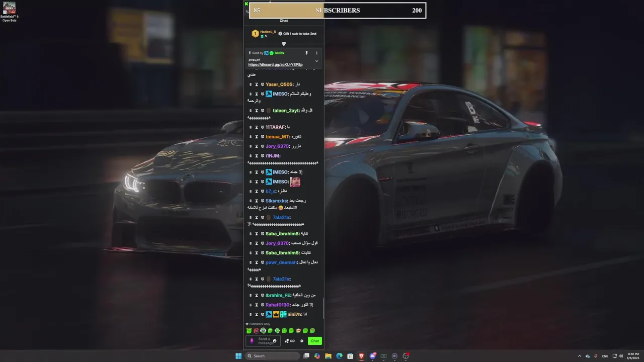Click taleen_2ayt username in chat
This screenshot has height=362, width=644.
pos(285,111)
